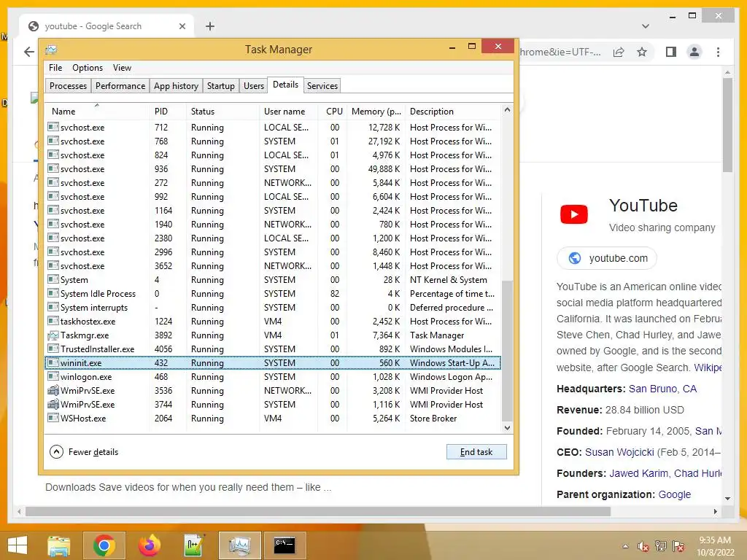This screenshot has height=560, width=747.
Task: Click End task button
Action: tap(476, 452)
